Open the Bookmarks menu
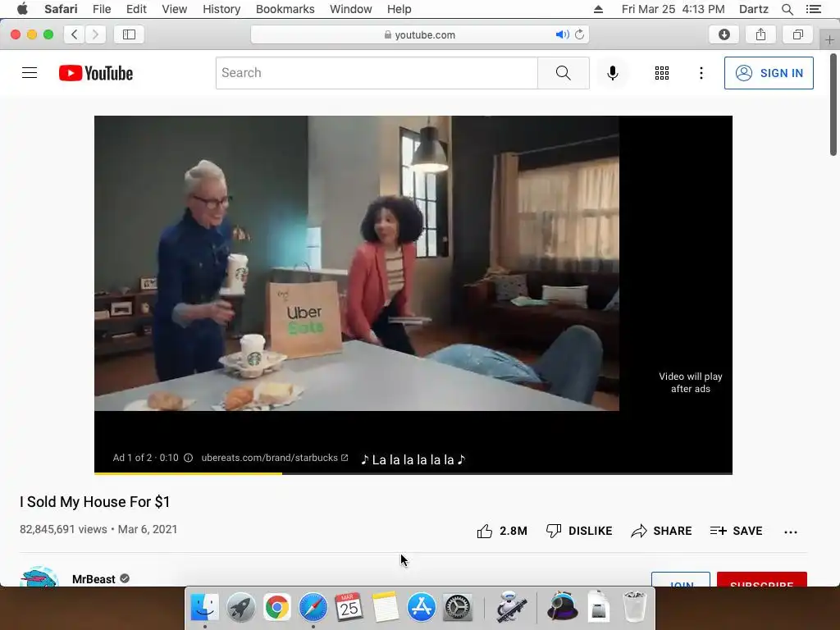 click(285, 9)
